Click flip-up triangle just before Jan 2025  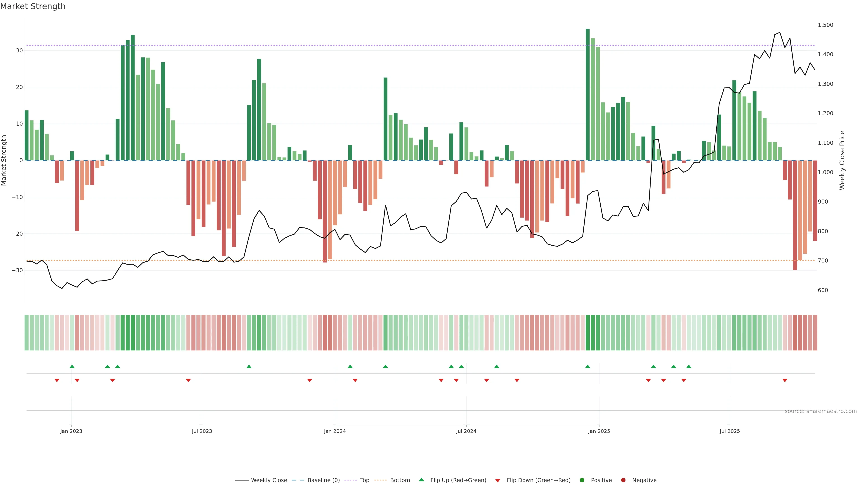tap(588, 366)
